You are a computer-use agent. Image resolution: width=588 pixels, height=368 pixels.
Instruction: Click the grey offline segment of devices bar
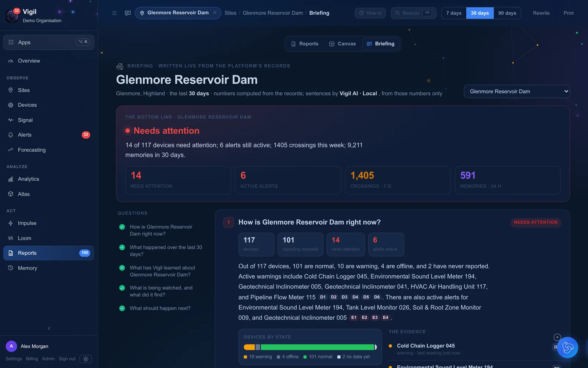point(258,347)
